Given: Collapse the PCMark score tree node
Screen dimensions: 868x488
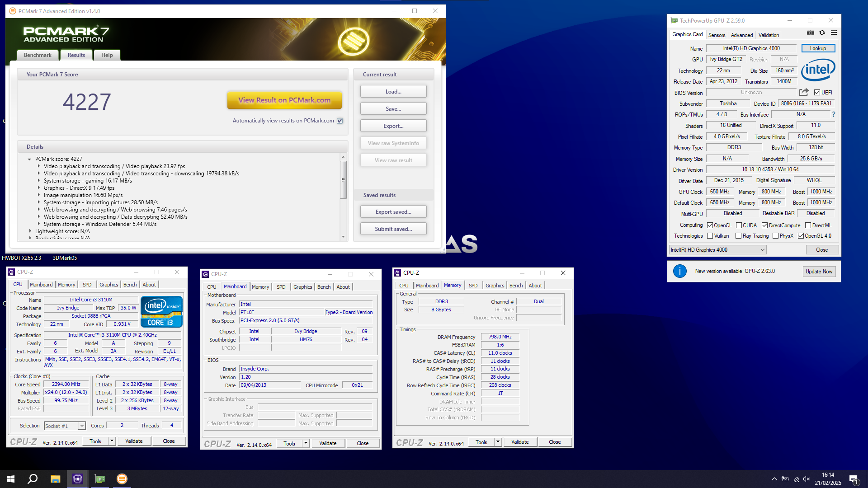Looking at the screenshot, I should coord(29,159).
